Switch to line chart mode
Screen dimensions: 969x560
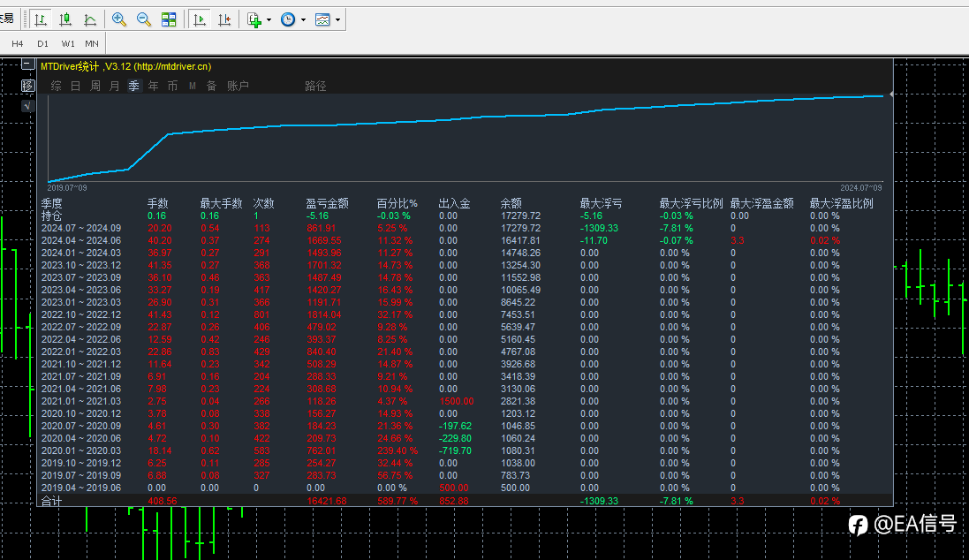click(90, 19)
